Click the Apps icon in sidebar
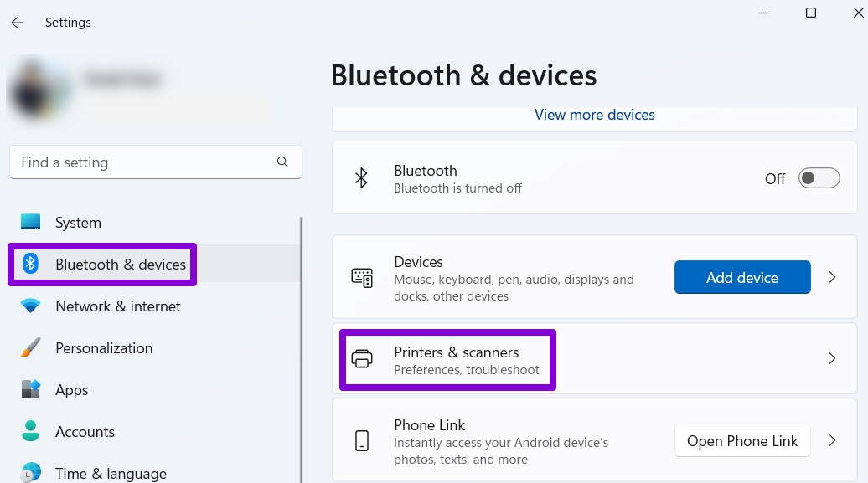This screenshot has height=483, width=868. point(30,389)
